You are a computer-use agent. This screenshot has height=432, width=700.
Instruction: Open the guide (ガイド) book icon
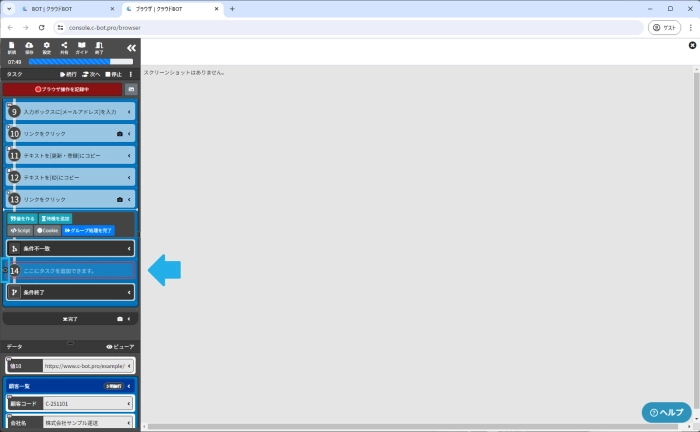(x=82, y=47)
